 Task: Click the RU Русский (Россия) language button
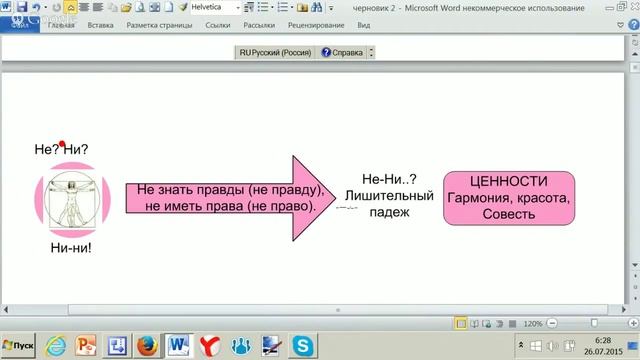coord(275,53)
